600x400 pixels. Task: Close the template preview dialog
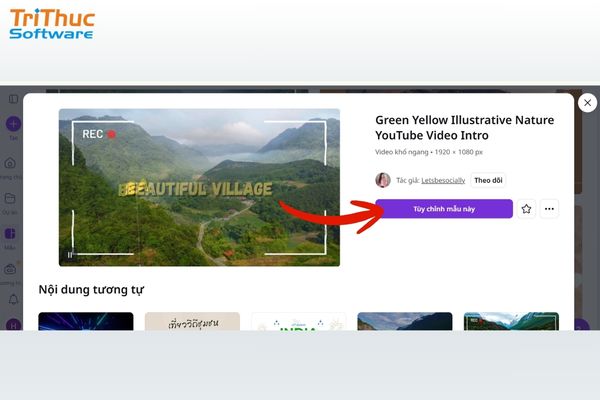pos(587,103)
